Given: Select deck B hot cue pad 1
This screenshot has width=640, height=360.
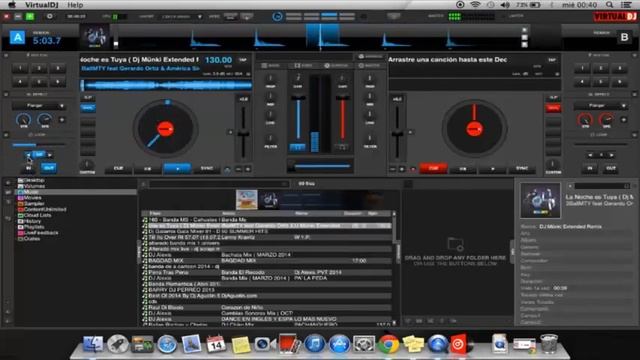Looking at the screenshot, I should click(x=582, y=68).
